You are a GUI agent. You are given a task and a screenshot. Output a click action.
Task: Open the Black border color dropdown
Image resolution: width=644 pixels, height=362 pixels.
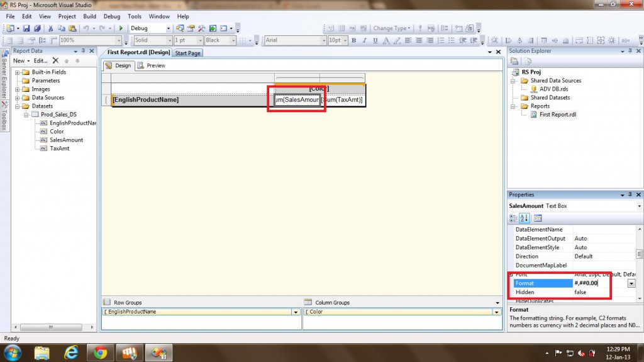pyautogui.click(x=233, y=40)
